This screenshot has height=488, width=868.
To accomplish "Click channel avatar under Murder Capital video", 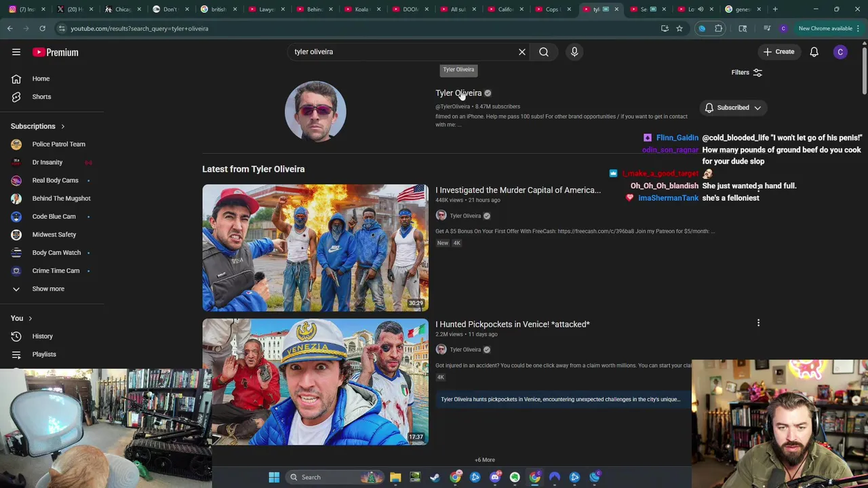I will [x=441, y=216].
